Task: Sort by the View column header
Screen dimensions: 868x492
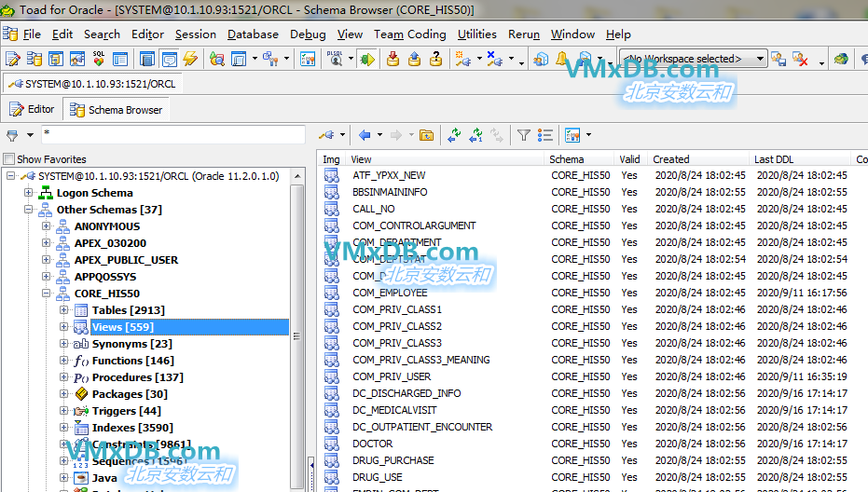Action: click(x=445, y=159)
